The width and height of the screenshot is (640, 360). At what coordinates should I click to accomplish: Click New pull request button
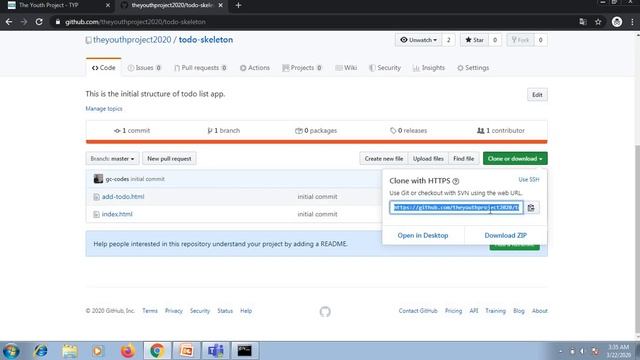169,158
